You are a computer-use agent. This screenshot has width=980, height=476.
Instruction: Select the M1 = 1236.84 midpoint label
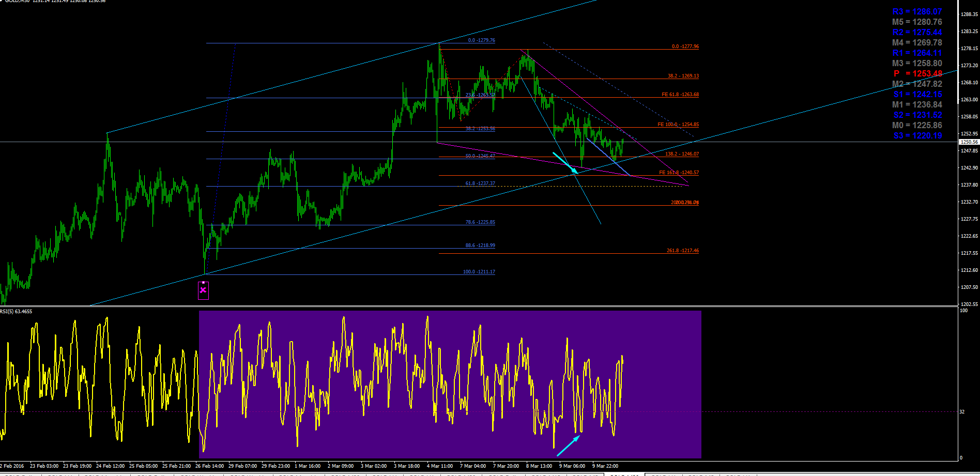coord(917,104)
